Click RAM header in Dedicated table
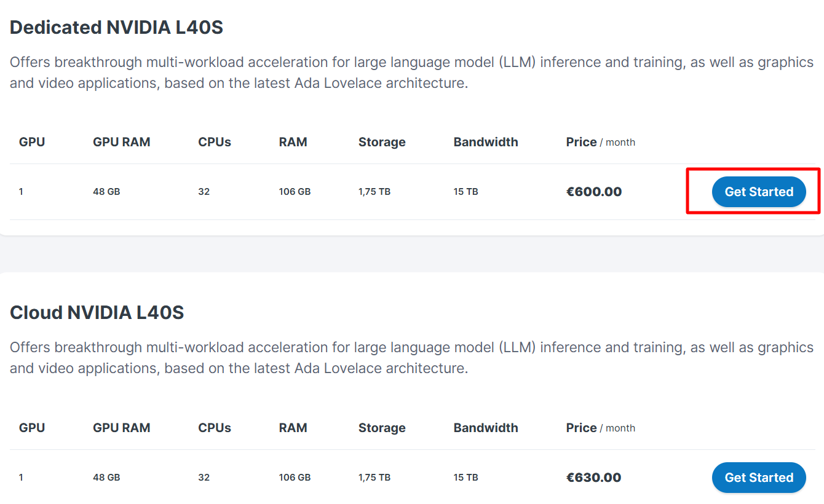The height and width of the screenshot is (504, 824). click(x=293, y=142)
